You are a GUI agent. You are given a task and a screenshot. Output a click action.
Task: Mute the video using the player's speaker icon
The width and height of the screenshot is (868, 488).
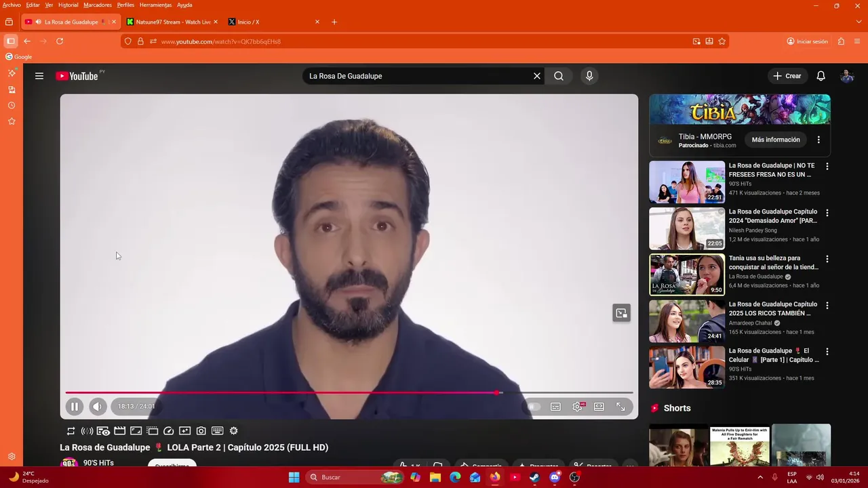pyautogui.click(x=98, y=407)
